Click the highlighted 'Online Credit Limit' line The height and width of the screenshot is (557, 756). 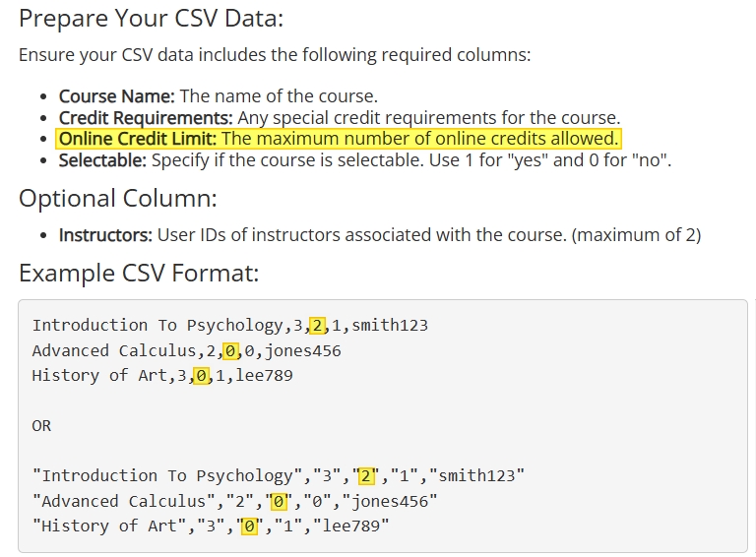(x=339, y=139)
